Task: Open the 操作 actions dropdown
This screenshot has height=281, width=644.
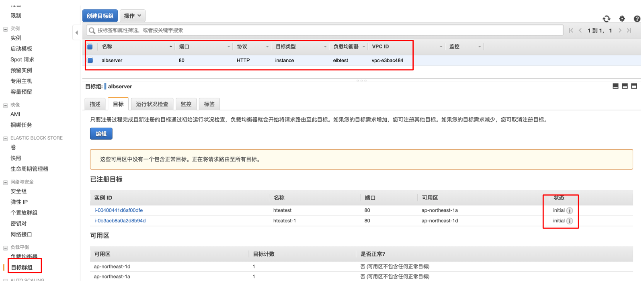Action: [x=132, y=16]
